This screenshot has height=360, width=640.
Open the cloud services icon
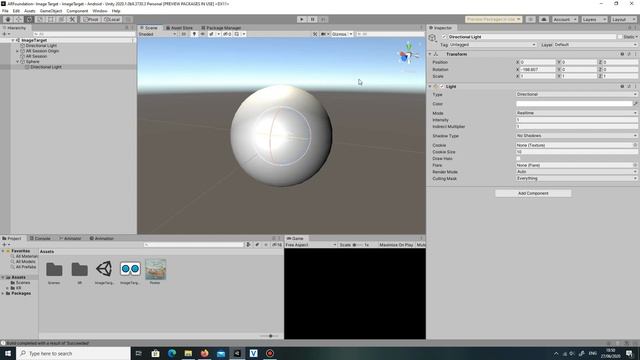(x=544, y=19)
